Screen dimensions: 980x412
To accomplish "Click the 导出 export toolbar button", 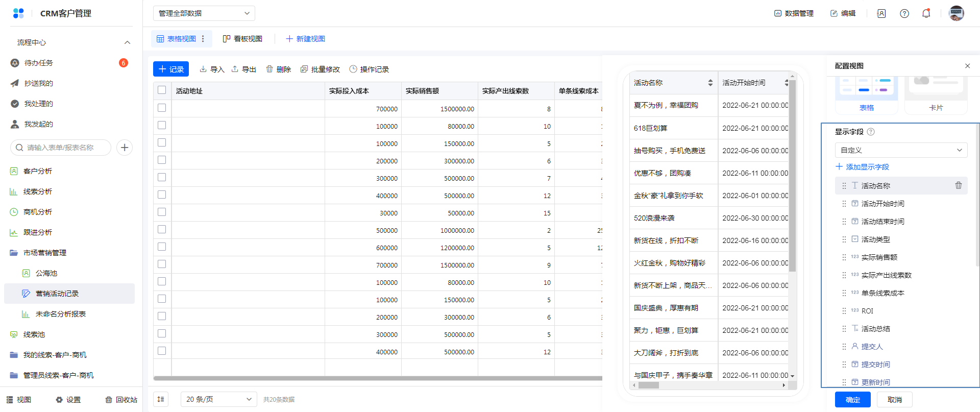I will pyautogui.click(x=243, y=69).
